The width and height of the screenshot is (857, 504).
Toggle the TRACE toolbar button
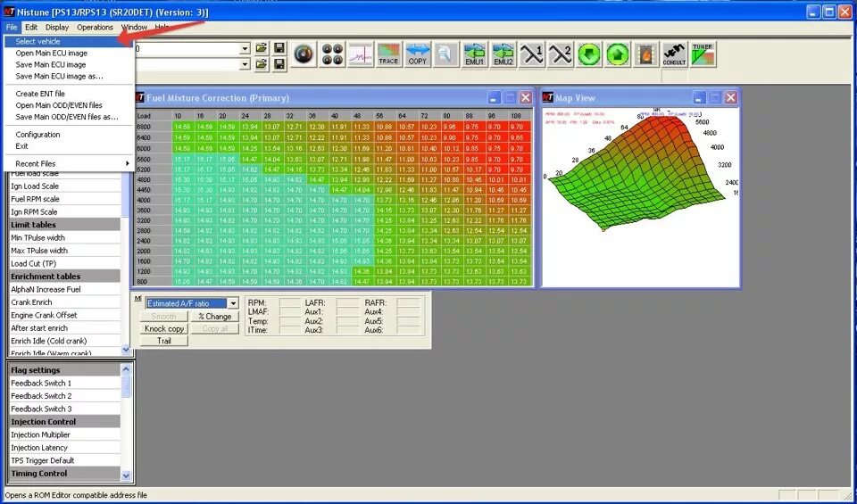coord(388,54)
